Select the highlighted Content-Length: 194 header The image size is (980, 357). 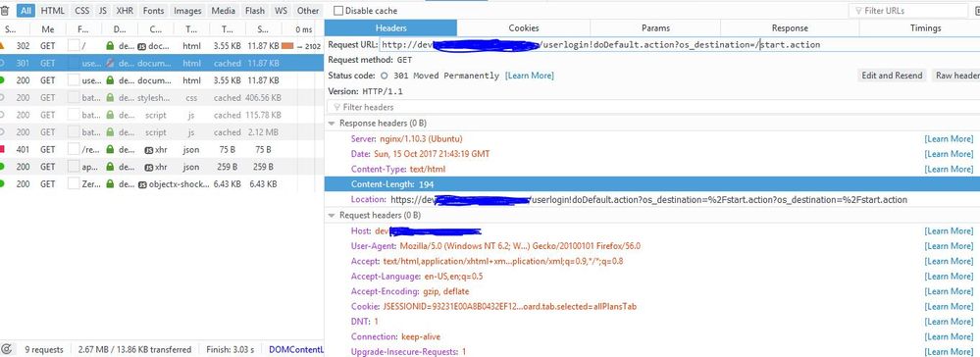(x=652, y=184)
